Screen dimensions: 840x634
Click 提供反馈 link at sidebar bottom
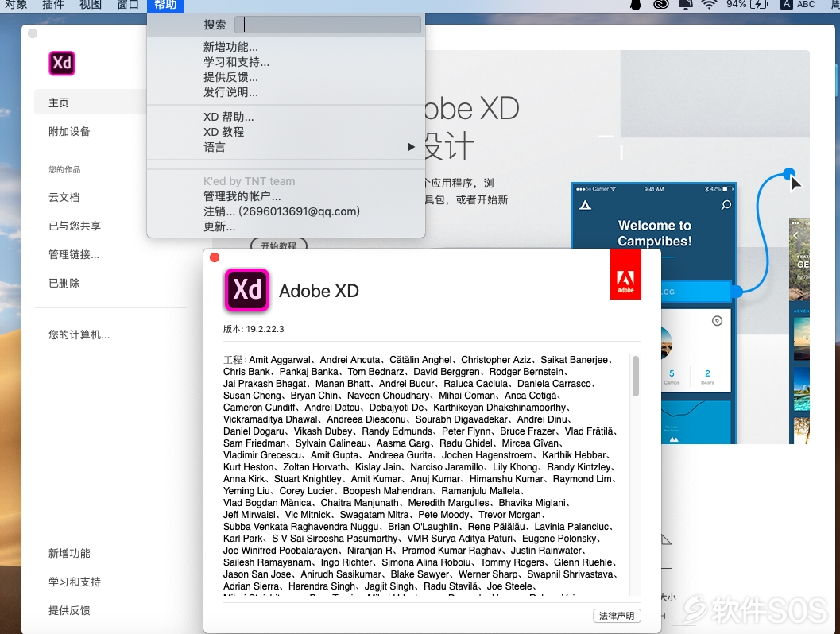tap(69, 610)
